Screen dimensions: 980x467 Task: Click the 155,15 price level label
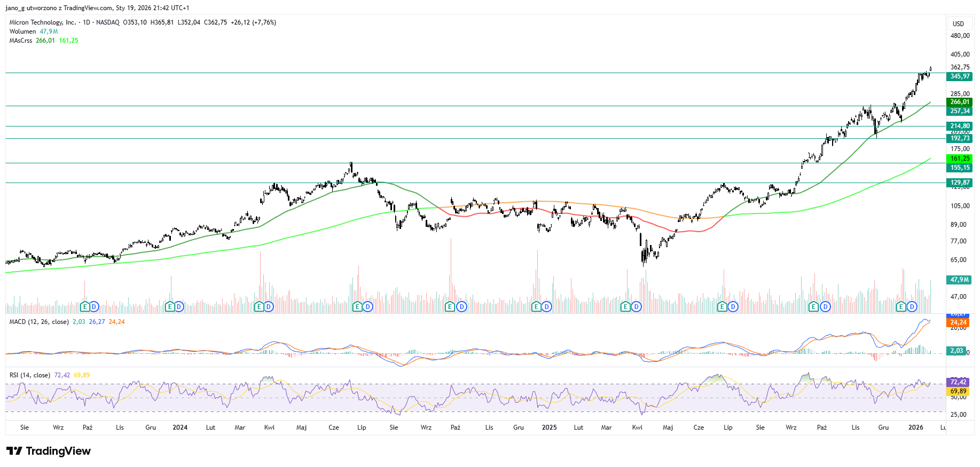pyautogui.click(x=960, y=168)
